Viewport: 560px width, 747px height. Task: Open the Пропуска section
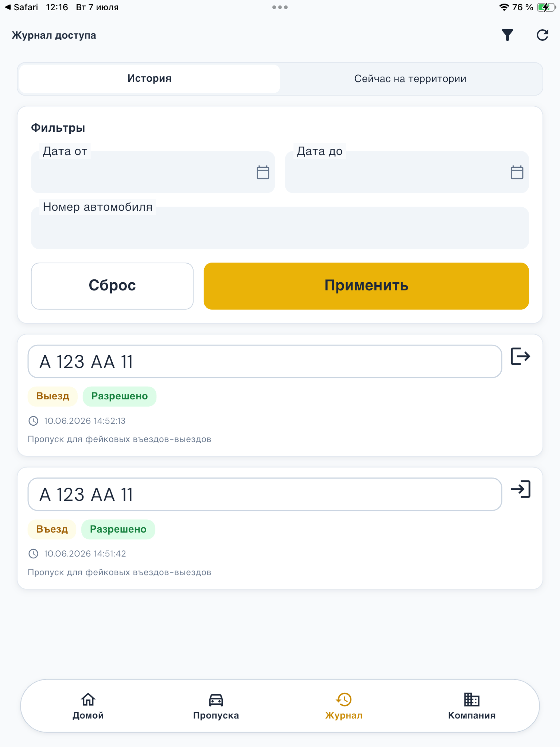click(216, 706)
